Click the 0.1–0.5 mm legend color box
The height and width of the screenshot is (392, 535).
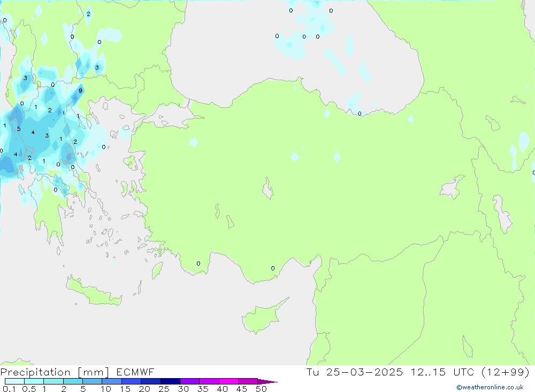(14, 381)
